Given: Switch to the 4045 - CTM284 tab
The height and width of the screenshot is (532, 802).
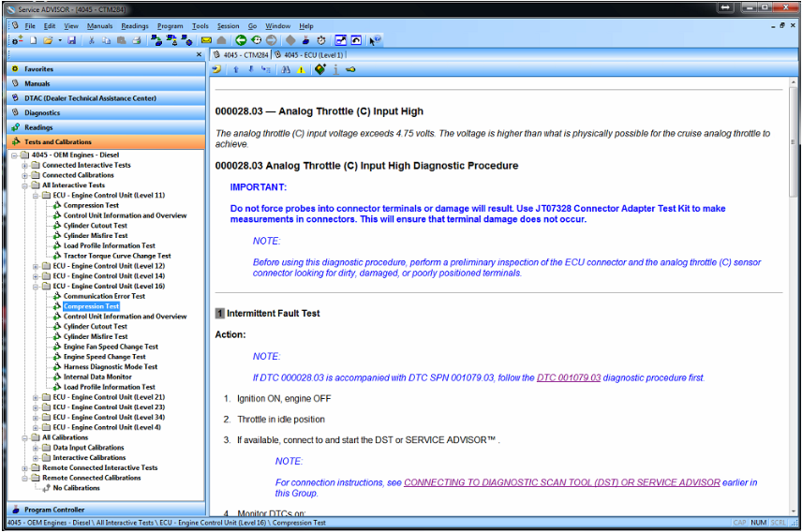Looking at the screenshot, I should click(x=241, y=54).
